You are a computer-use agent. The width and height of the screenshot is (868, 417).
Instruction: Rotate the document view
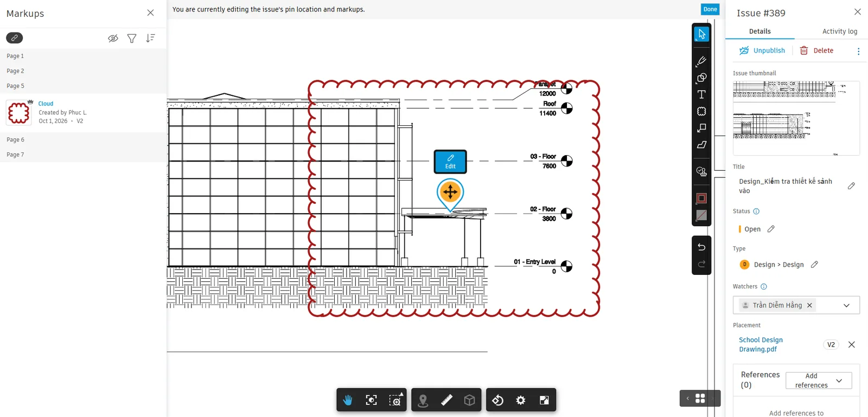coord(497,400)
